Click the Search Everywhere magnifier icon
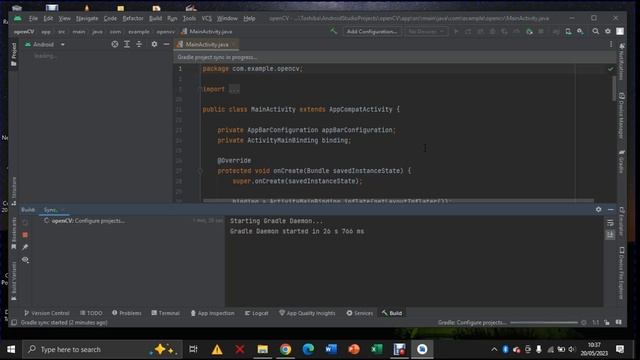Image resolution: width=640 pixels, height=360 pixels. [x=596, y=31]
